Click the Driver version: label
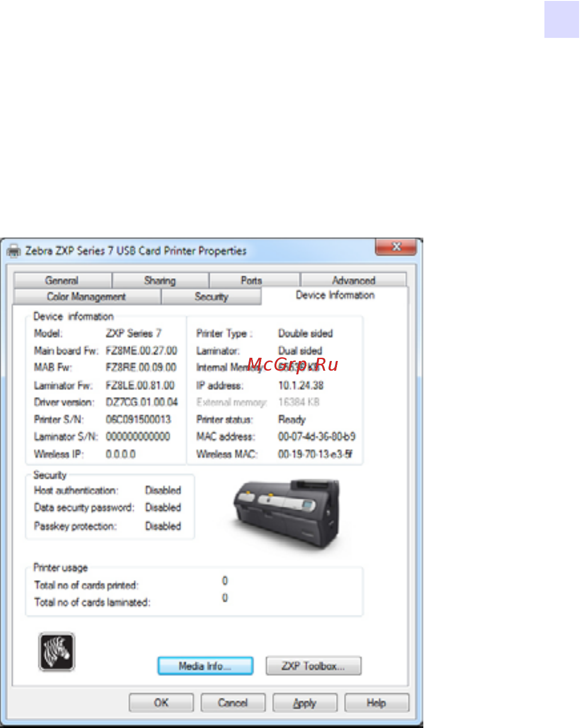Image resolution: width=580 pixels, height=728 pixels. click(x=64, y=402)
